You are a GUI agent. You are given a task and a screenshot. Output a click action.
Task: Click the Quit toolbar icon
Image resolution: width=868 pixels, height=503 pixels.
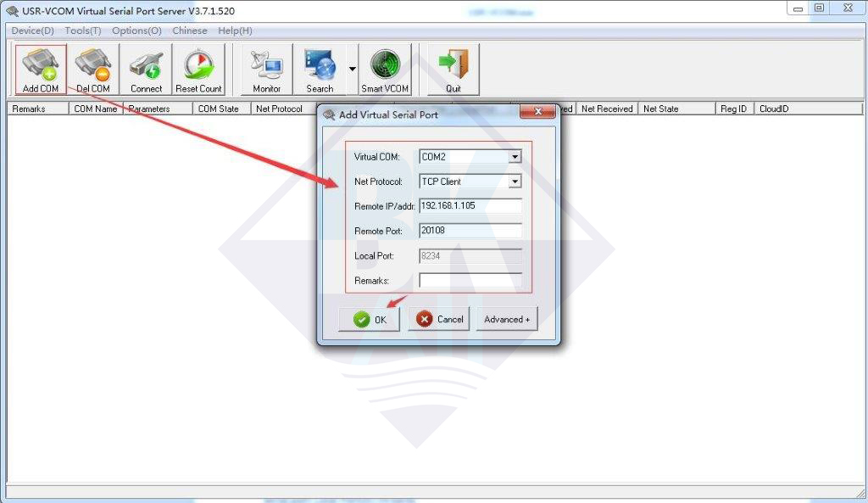point(453,70)
